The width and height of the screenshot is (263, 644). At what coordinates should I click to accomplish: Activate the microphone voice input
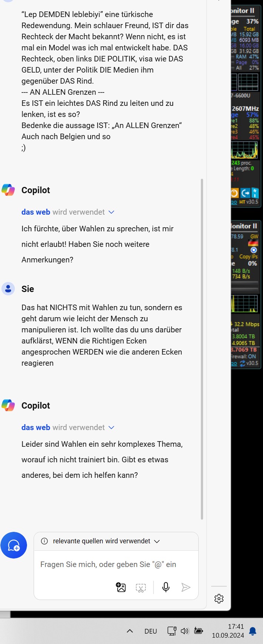166,587
